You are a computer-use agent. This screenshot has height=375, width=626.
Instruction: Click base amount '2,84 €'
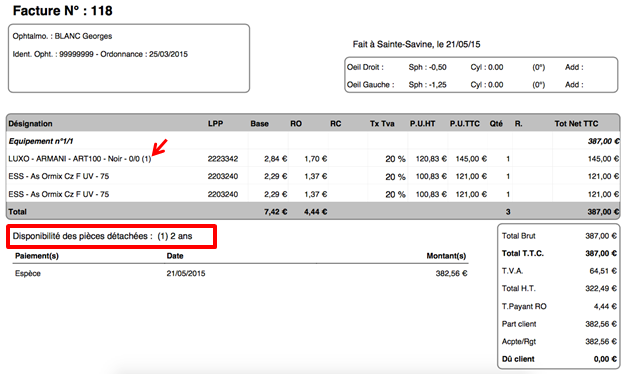(275, 159)
